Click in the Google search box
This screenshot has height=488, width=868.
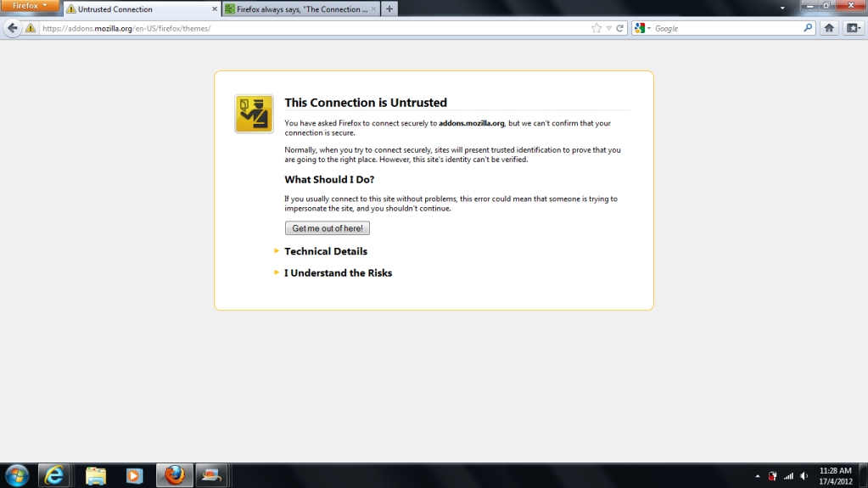pyautogui.click(x=727, y=28)
